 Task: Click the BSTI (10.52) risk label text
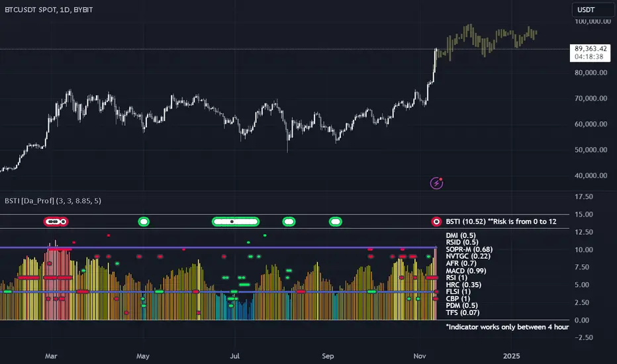[501, 222]
